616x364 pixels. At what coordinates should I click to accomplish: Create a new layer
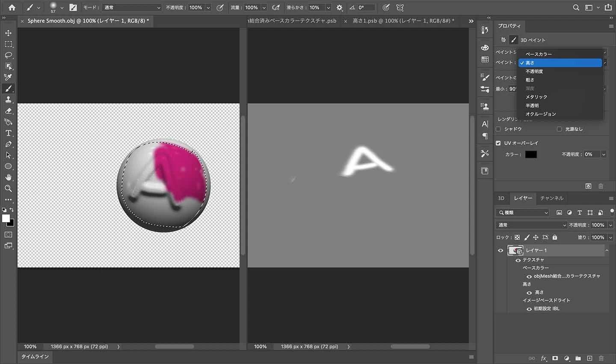pos(589,358)
